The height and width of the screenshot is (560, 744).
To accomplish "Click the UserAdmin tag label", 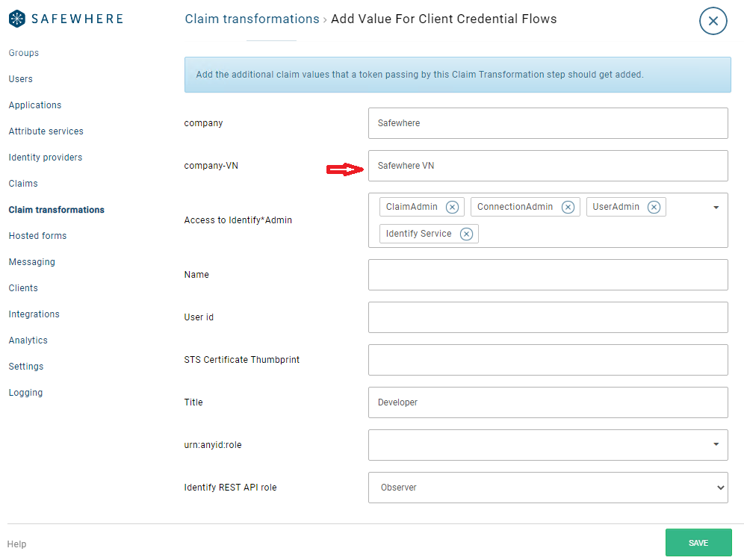I will pyautogui.click(x=616, y=207).
